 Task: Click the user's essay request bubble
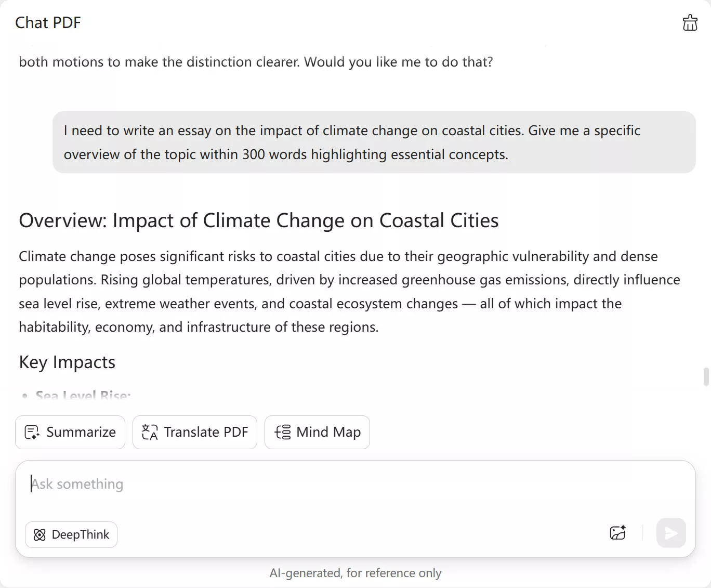tap(374, 142)
